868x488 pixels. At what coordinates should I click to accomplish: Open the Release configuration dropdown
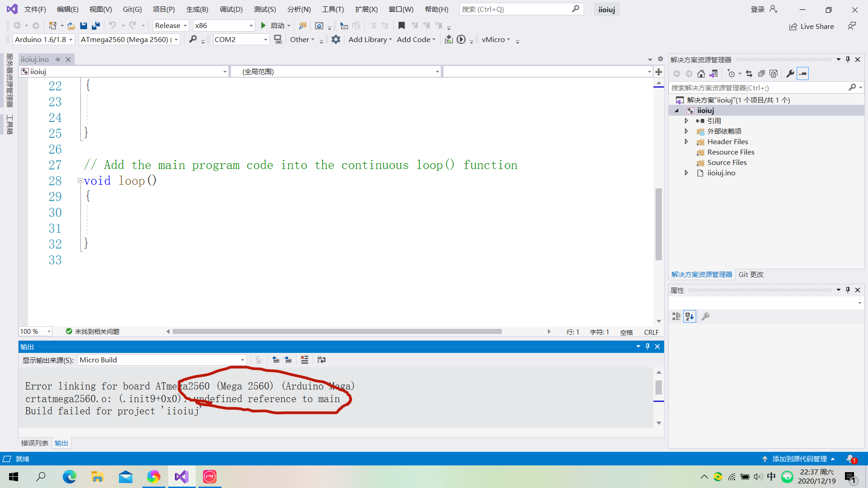click(171, 26)
